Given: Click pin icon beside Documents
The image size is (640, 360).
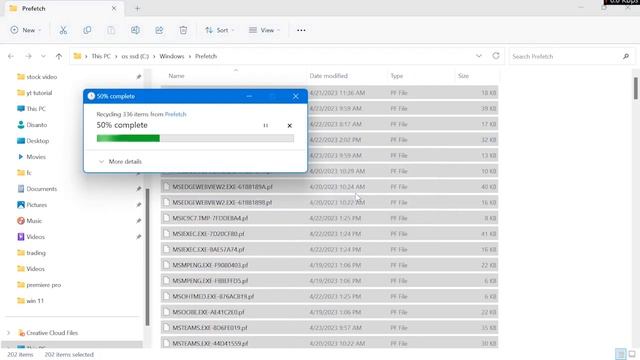Looking at the screenshot, I should pyautogui.click(x=139, y=189).
